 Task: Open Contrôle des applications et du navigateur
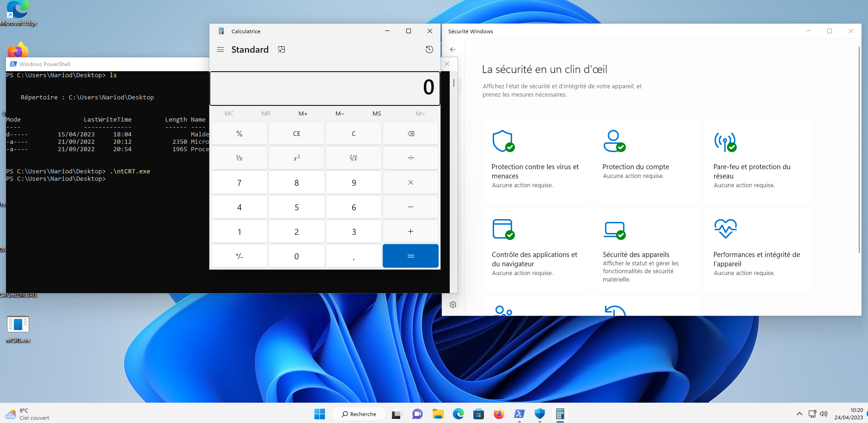[537, 250]
